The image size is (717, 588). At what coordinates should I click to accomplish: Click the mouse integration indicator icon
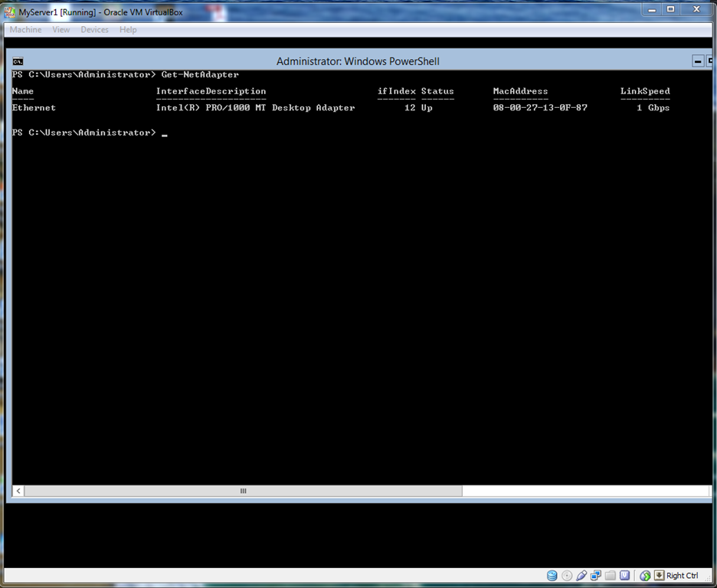[x=645, y=576]
